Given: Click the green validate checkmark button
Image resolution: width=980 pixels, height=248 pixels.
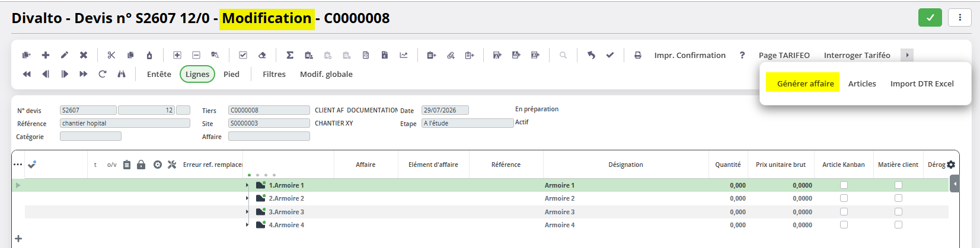Looking at the screenshot, I should click(930, 18).
